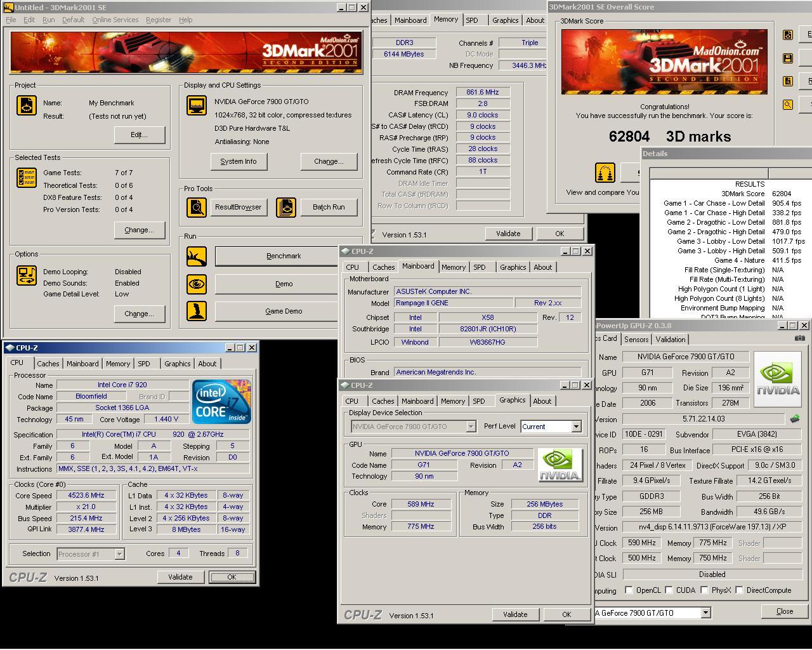Screen dimensions: 812x650
Task: Click the DRAM Frequency 861.6 MHz value
Action: click(482, 92)
